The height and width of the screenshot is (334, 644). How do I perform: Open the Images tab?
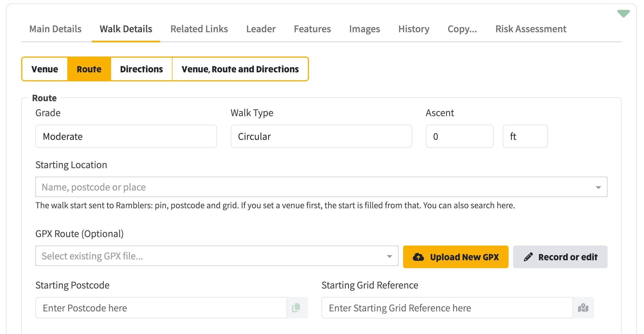point(364,29)
